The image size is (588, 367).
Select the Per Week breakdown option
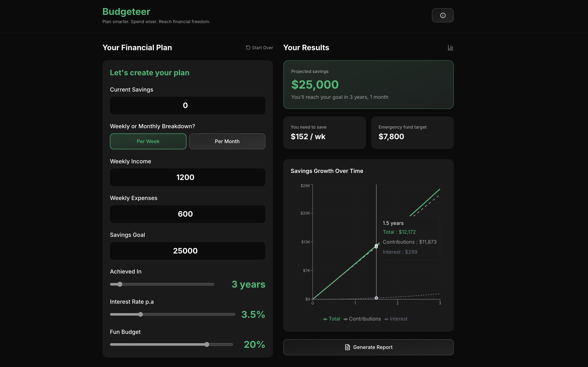(148, 141)
